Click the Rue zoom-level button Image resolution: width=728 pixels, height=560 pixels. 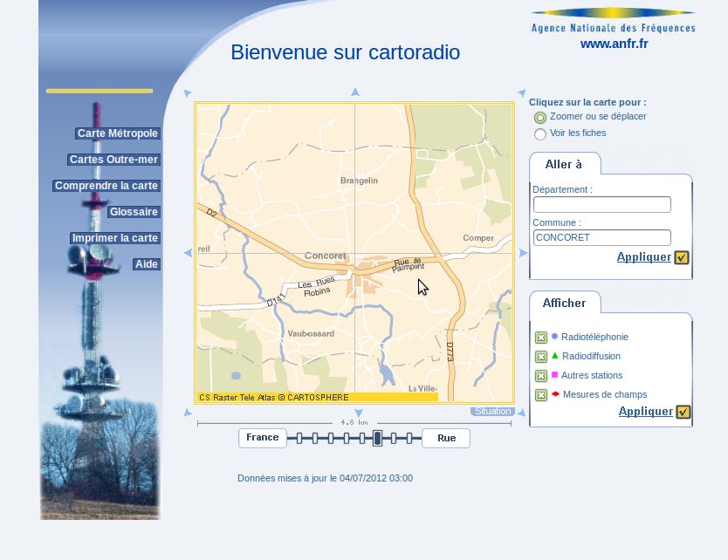(x=446, y=438)
